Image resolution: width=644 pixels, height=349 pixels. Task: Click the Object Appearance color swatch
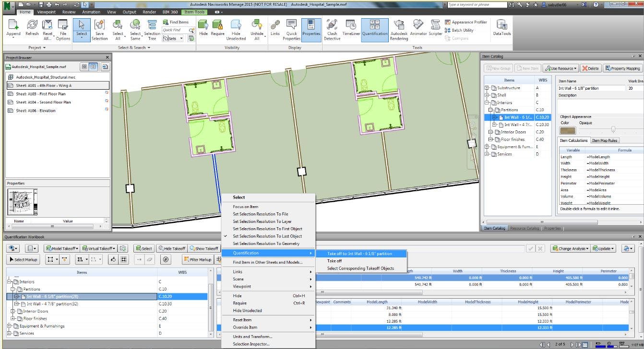(567, 130)
